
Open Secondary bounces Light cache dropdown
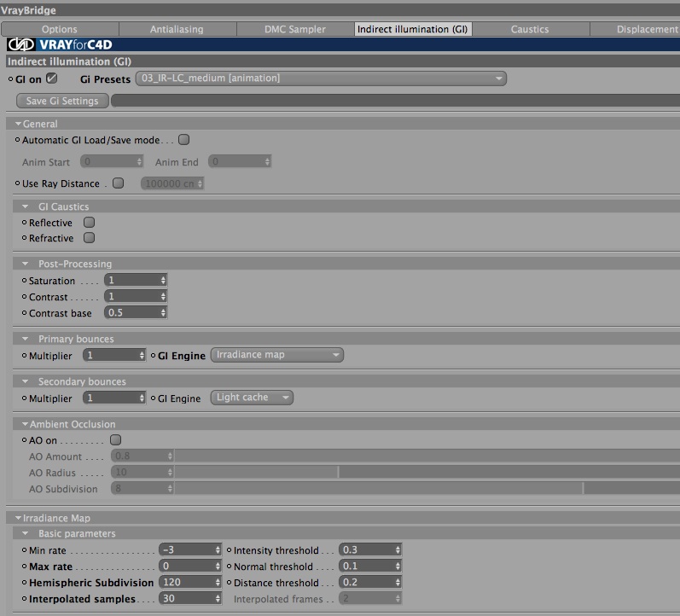click(x=252, y=398)
